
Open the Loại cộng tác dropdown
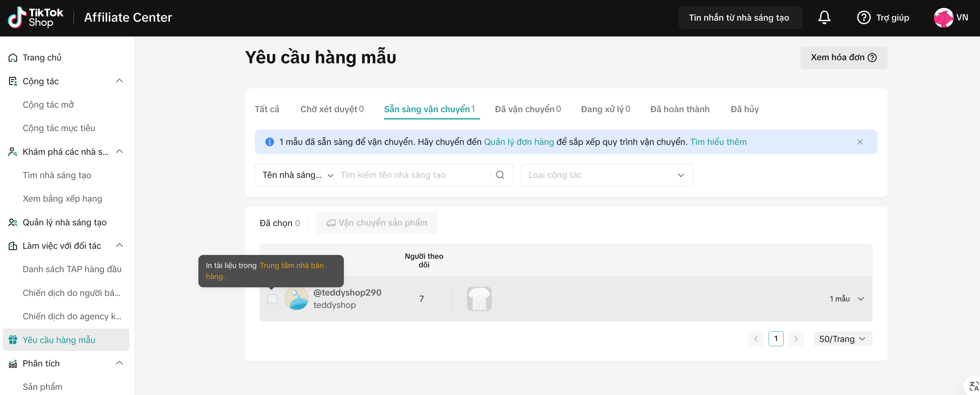(607, 175)
